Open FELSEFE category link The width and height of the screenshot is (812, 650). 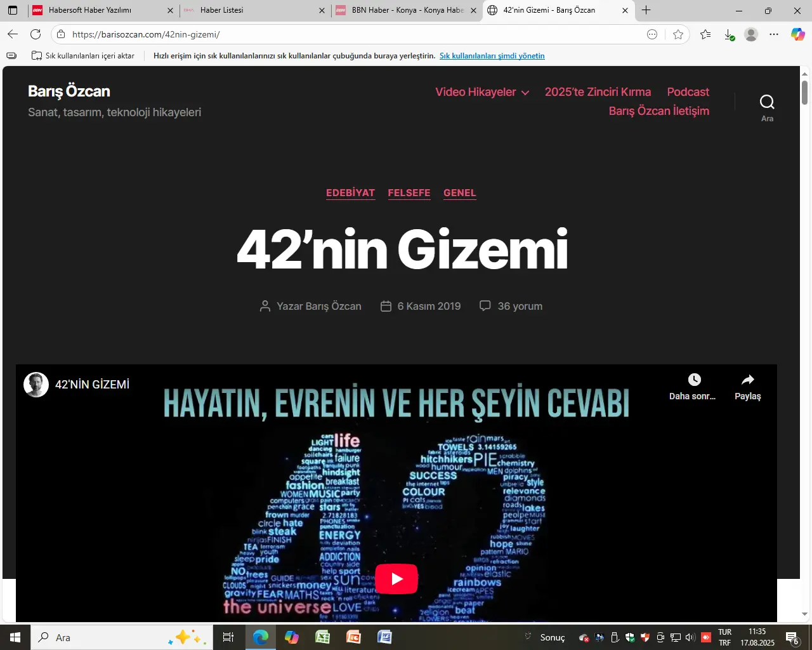(x=409, y=193)
